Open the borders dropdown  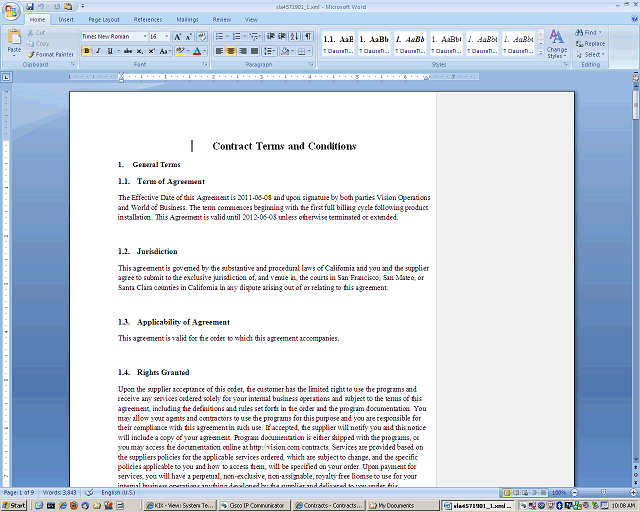pos(309,51)
